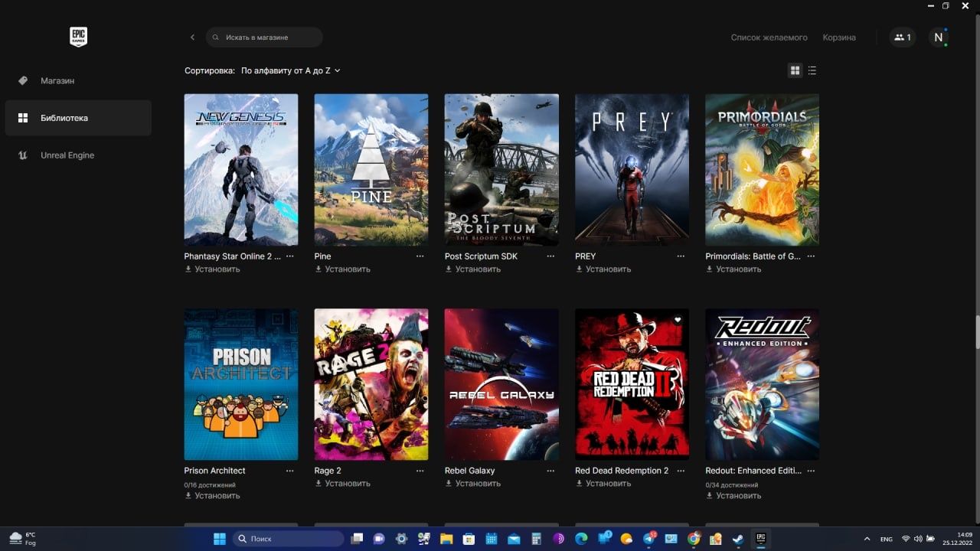Screen dimensions: 980x551
Task: Switch to grid view layout
Action: coord(795,70)
